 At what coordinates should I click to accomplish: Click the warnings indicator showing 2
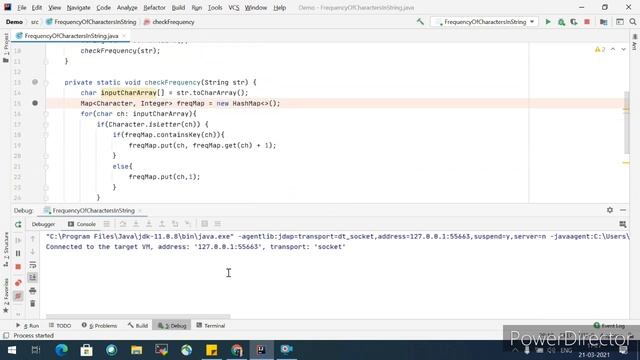point(600,49)
